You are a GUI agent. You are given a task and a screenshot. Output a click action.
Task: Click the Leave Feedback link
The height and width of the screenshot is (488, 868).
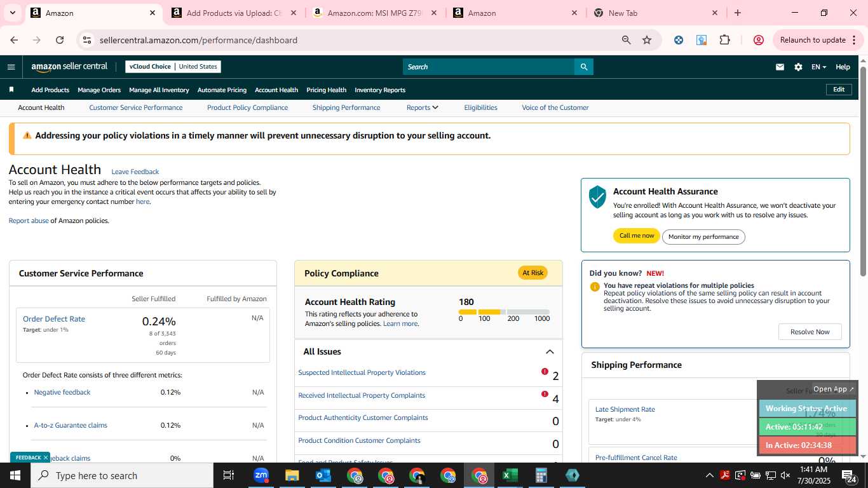tap(135, 172)
